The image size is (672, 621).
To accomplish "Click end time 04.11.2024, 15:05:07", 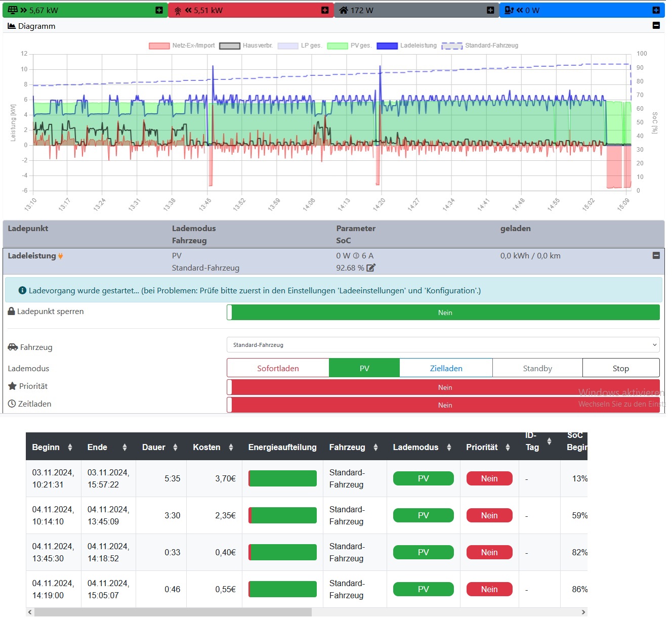I will pyautogui.click(x=108, y=589).
